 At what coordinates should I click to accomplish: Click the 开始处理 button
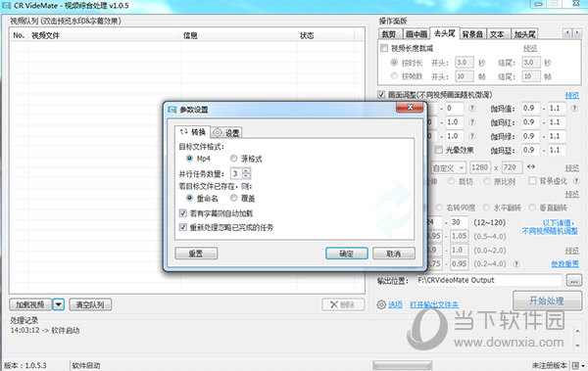pos(547,301)
